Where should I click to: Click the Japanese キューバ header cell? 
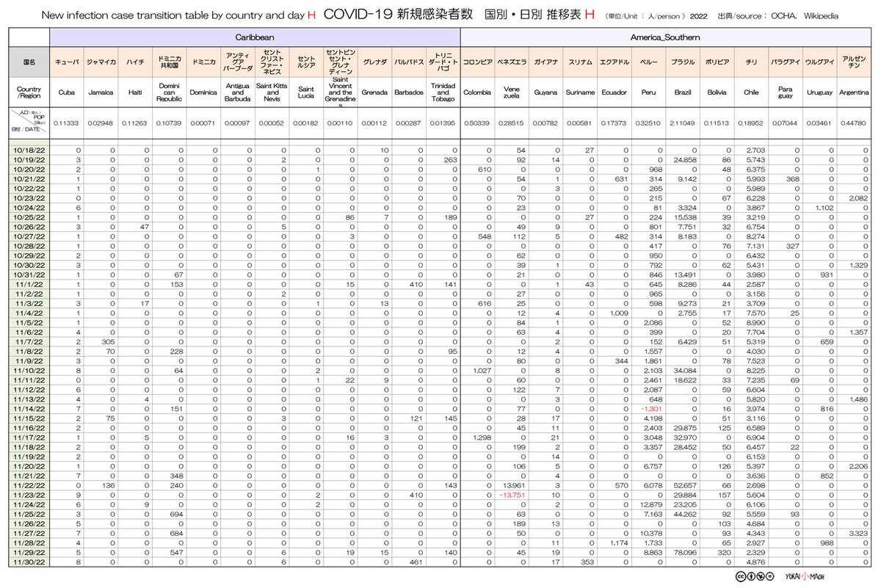[67, 63]
